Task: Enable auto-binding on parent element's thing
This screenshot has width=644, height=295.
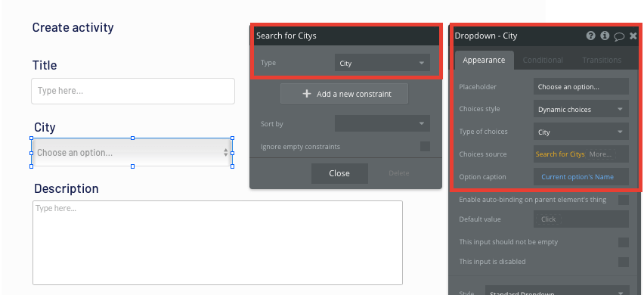Action: tap(624, 200)
